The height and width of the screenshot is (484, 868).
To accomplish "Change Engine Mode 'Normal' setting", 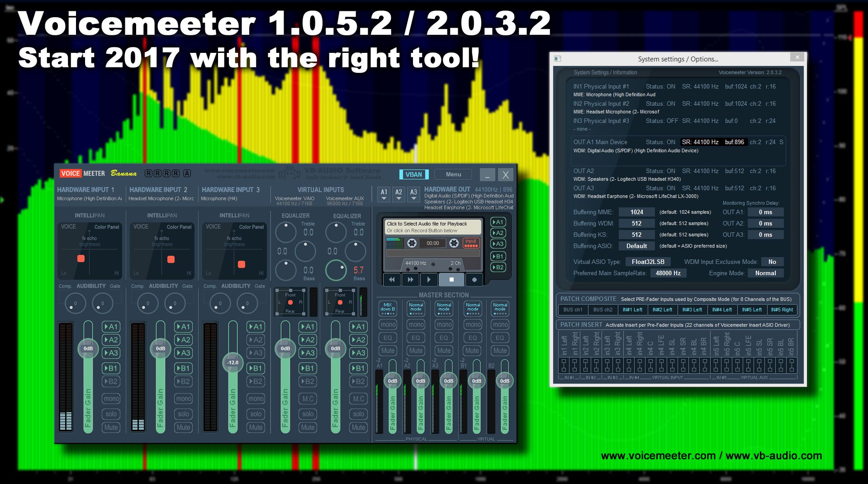I will click(765, 273).
